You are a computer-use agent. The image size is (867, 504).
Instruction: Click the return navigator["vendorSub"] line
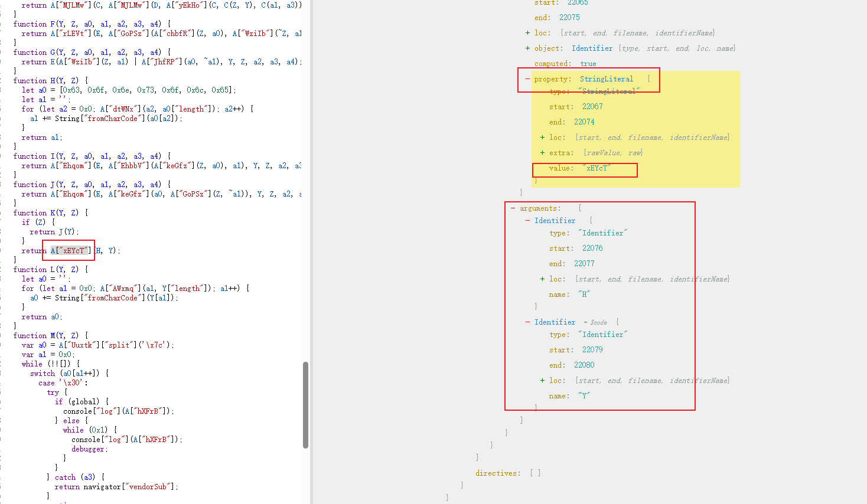[116, 487]
